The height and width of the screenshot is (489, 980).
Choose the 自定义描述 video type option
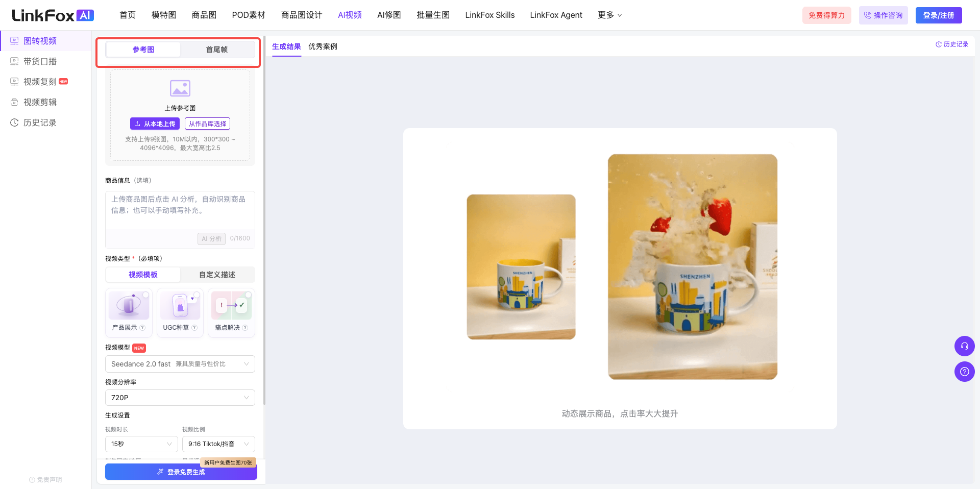click(x=217, y=275)
